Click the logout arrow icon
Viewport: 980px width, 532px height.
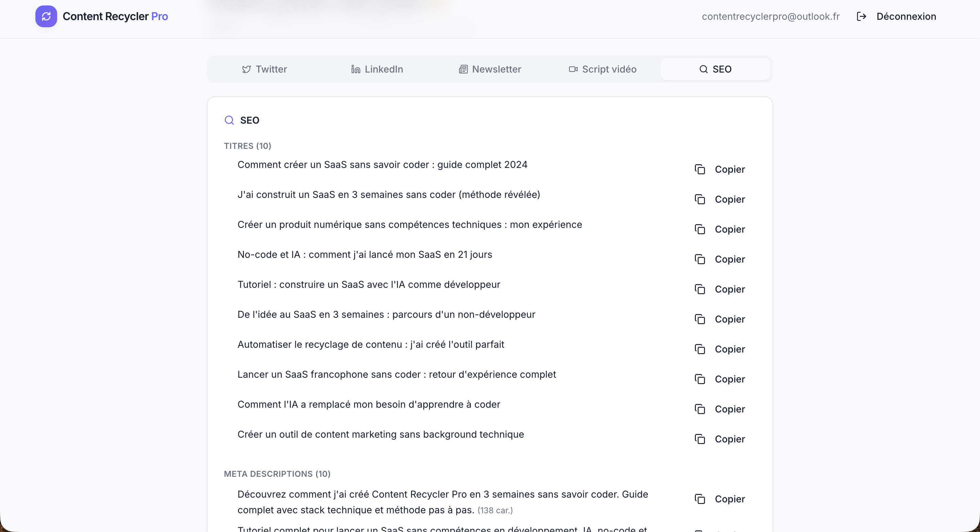(x=861, y=16)
